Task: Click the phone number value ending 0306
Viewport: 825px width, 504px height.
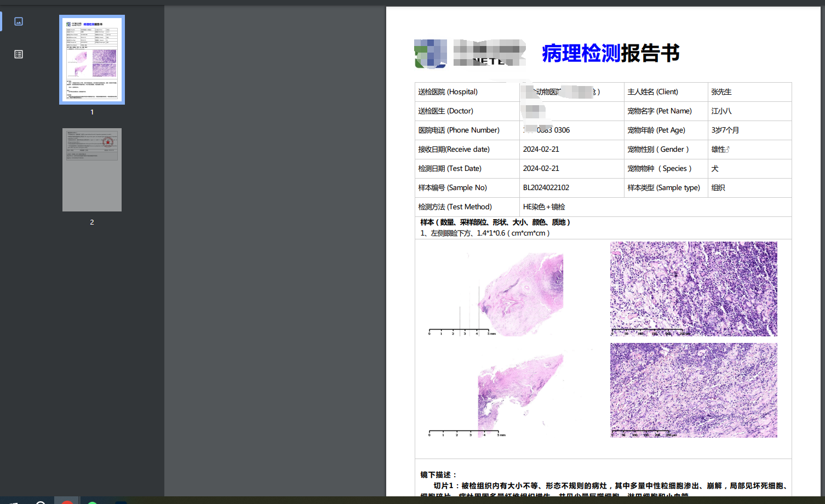Action: [547, 130]
